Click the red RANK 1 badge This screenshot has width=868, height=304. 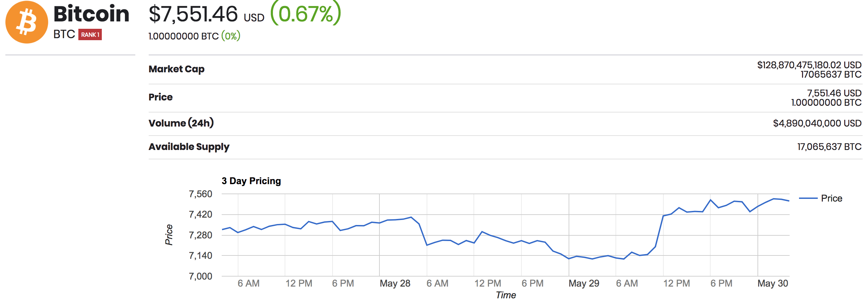pyautogui.click(x=90, y=35)
